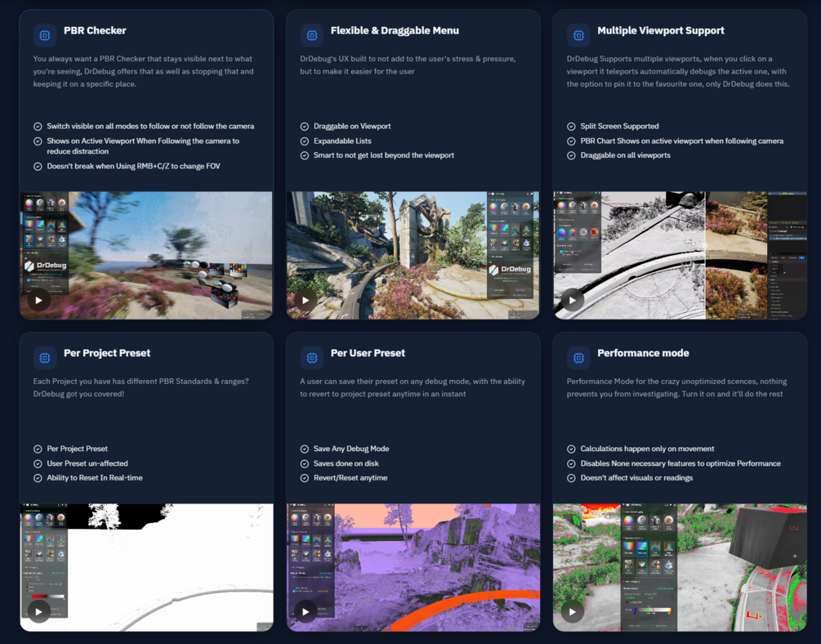Click 'Shows on Active Viewport When Following the camera'
821x644 pixels.
tap(143, 146)
